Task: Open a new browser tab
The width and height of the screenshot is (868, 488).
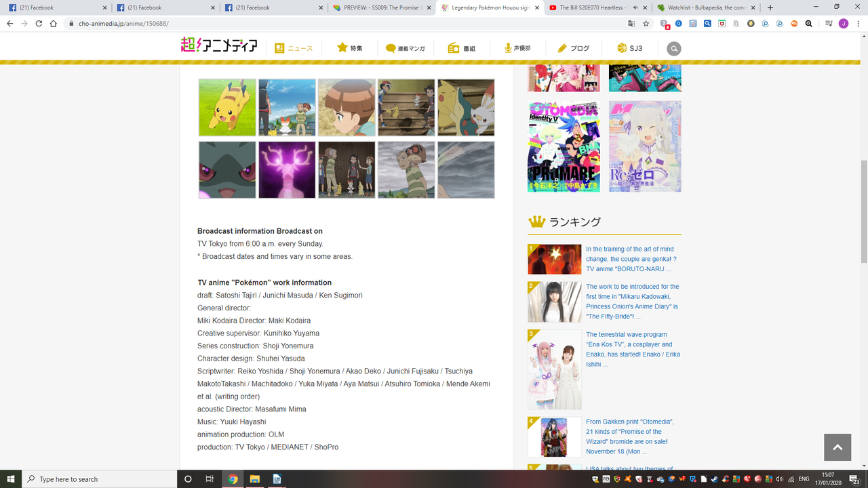Action: (770, 7)
